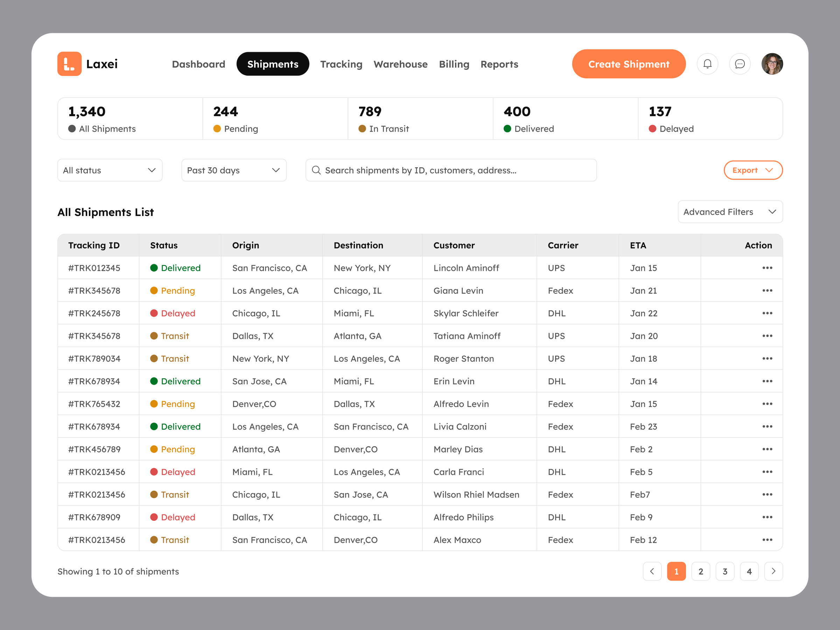The image size is (840, 630).
Task: Click the Create Shipment button
Action: pyautogui.click(x=629, y=64)
